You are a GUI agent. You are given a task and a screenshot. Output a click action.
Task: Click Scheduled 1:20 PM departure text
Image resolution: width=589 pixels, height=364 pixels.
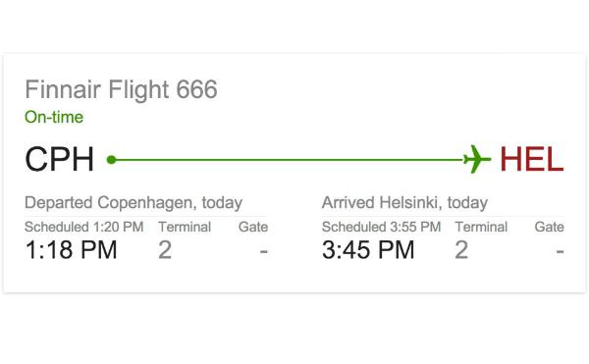[84, 227]
